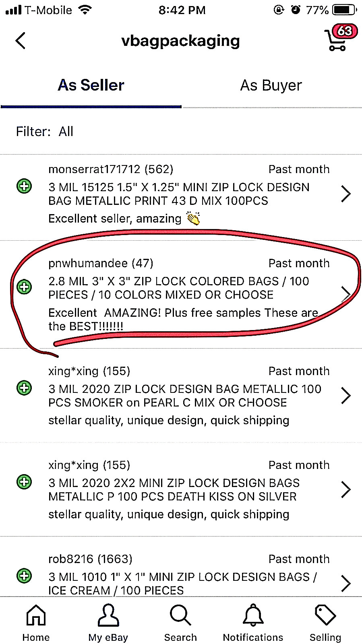Tap the back arrow icon

(x=21, y=41)
